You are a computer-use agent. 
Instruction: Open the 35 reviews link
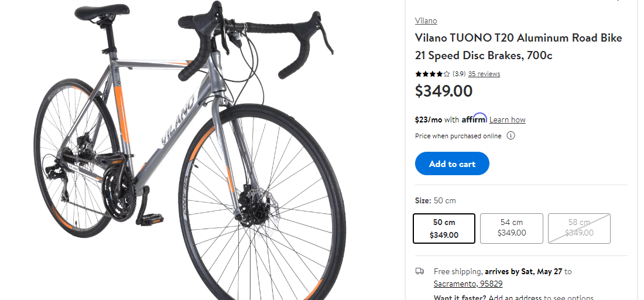pyautogui.click(x=484, y=74)
